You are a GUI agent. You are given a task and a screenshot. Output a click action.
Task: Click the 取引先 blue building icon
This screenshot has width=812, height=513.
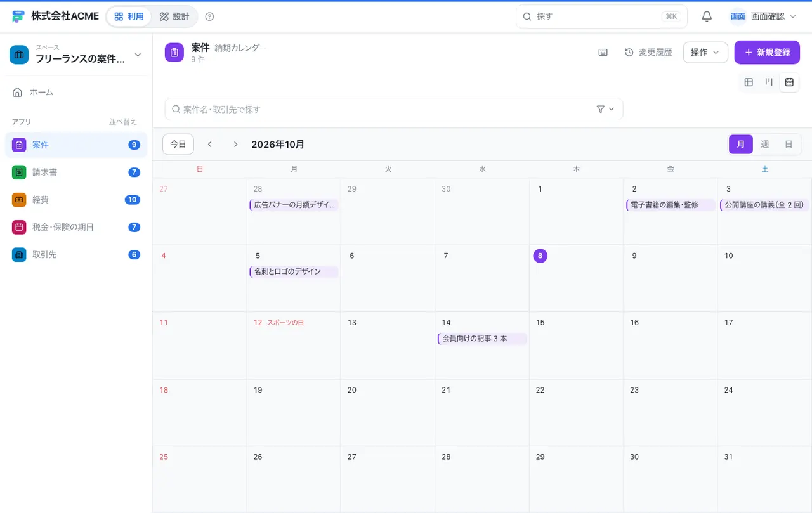(x=19, y=254)
